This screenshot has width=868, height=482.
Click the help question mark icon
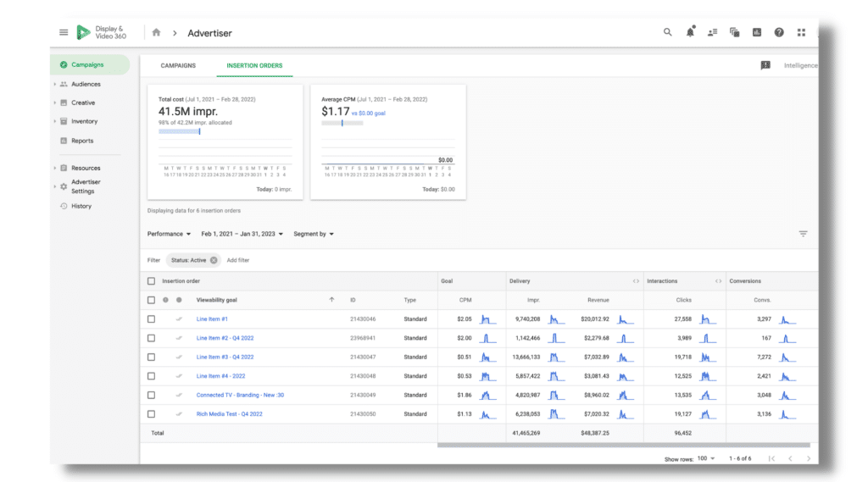[779, 32]
